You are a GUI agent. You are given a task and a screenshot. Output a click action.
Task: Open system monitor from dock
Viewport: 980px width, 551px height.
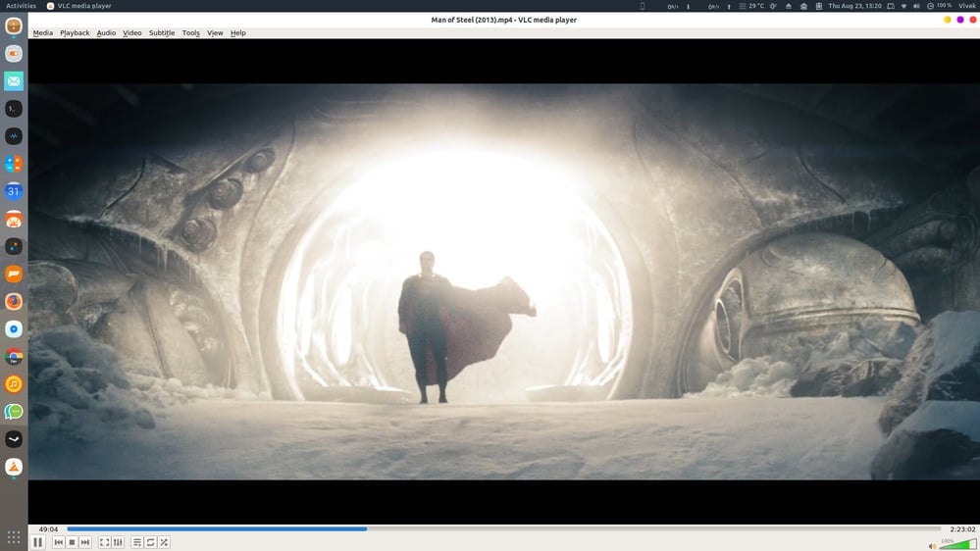coord(14,136)
